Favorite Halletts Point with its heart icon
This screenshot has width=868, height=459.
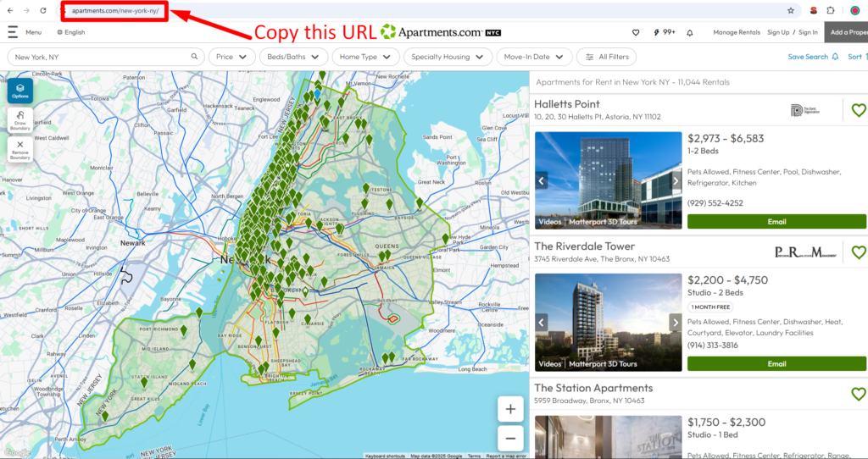click(859, 111)
